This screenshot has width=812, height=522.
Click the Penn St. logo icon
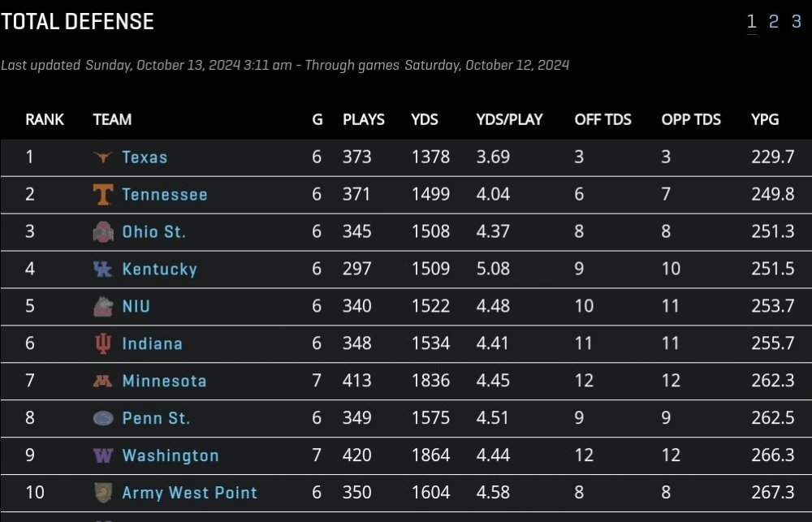point(103,419)
